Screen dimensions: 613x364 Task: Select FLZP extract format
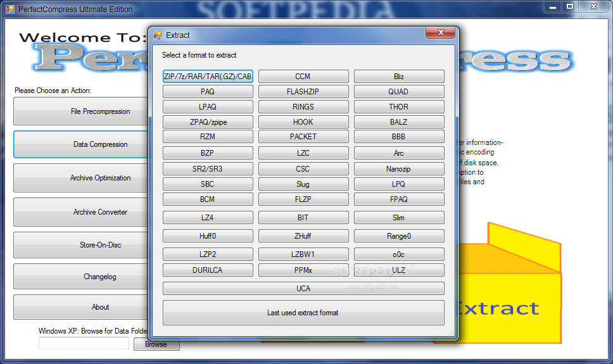[x=303, y=199]
